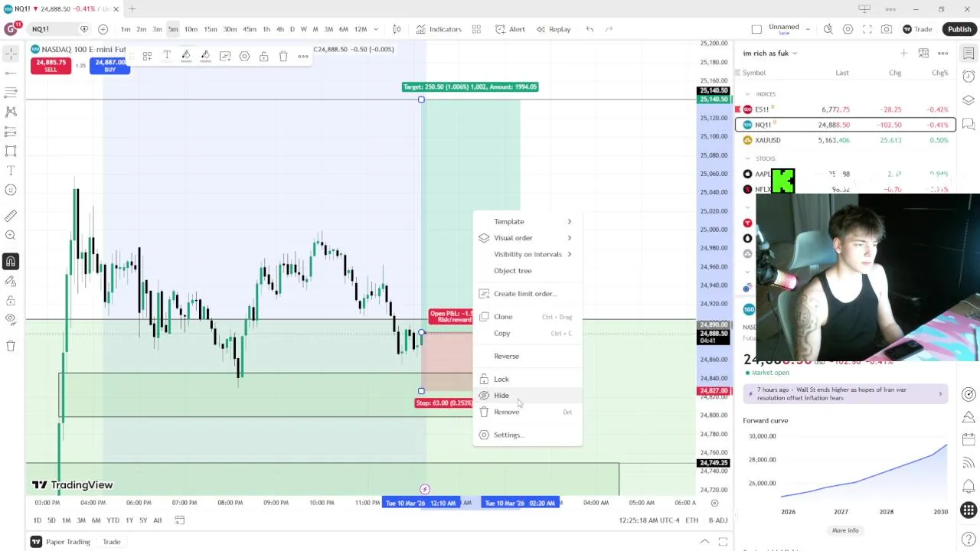Viewport: 980px width, 551px height.
Task: Select the ruler measure tool
Action: pos(11,217)
